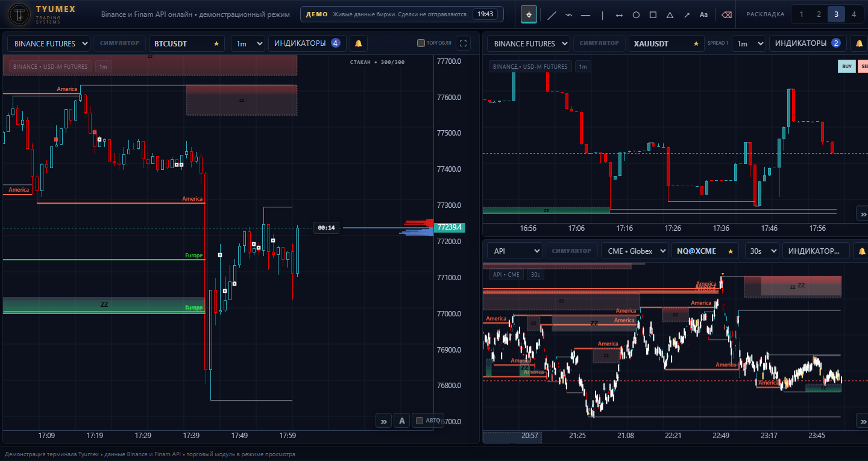868x461 pixels.
Task: Click the 30s tag on NQ chart
Action: click(535, 275)
